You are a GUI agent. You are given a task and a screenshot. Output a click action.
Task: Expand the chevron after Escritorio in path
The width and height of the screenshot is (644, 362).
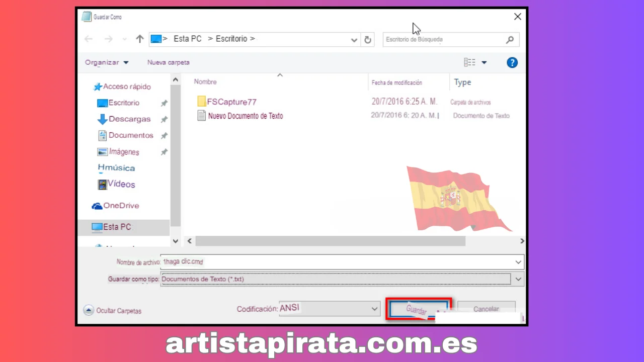pos(253,39)
